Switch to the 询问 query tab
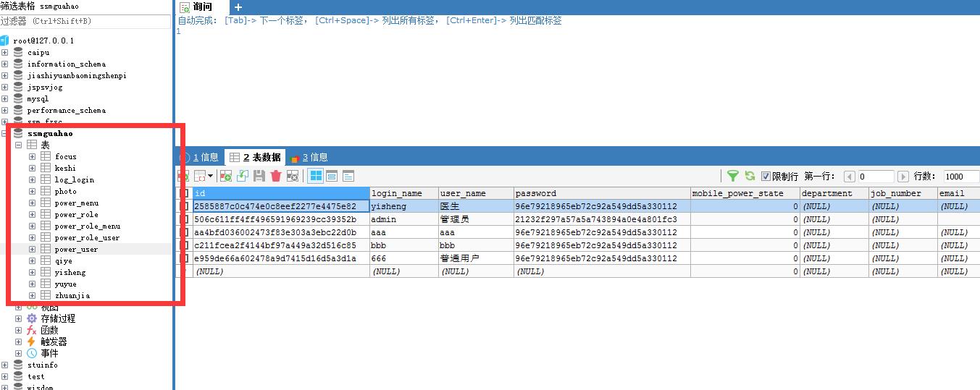 (x=202, y=7)
